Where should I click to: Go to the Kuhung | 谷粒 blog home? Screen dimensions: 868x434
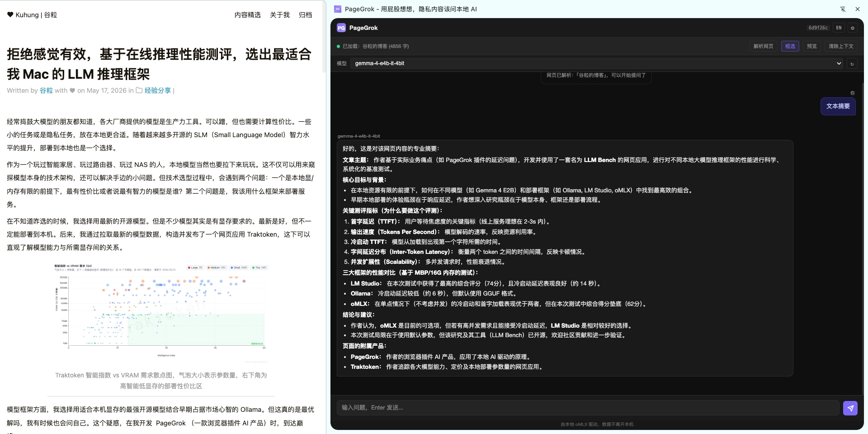tap(36, 15)
